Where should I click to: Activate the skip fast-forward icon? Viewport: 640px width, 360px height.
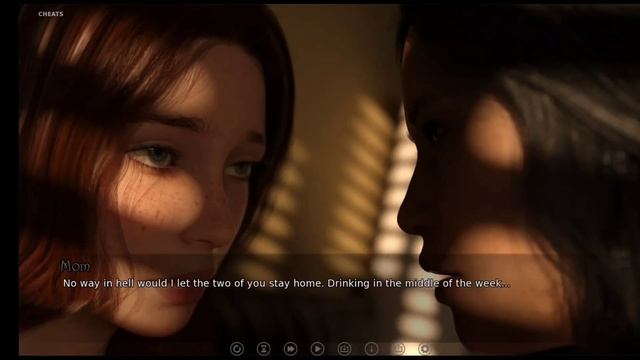pos(291,349)
